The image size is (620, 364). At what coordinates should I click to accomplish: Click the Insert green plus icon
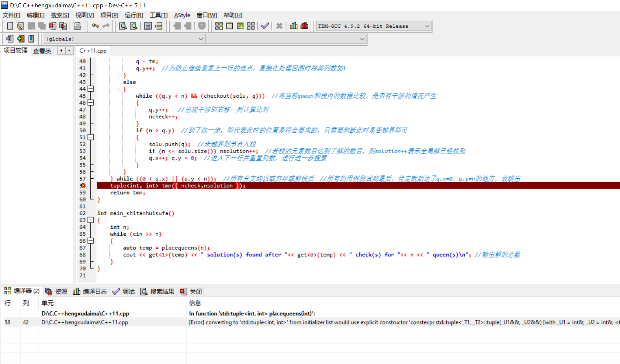coord(21,38)
